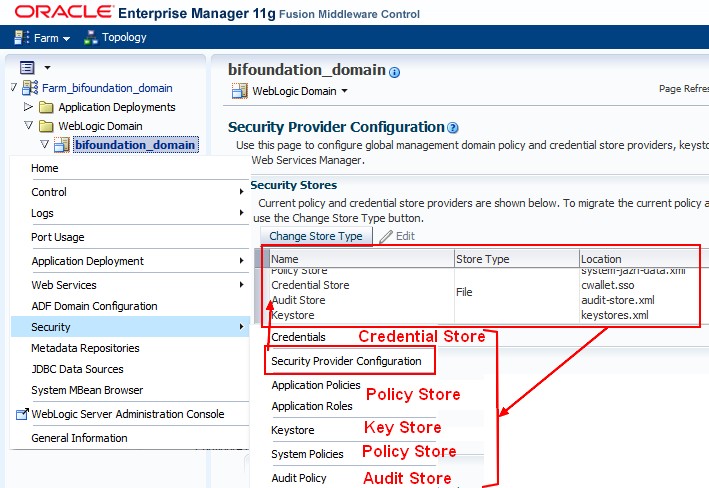Select Security Provider Configuration menu item
This screenshot has height=488, width=709.
(346, 361)
